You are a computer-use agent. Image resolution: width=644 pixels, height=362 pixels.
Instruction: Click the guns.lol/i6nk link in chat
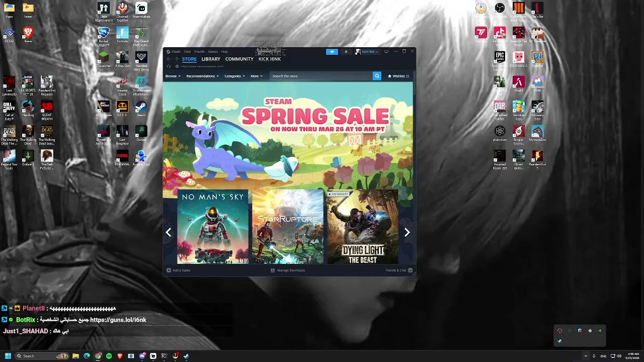click(118, 320)
